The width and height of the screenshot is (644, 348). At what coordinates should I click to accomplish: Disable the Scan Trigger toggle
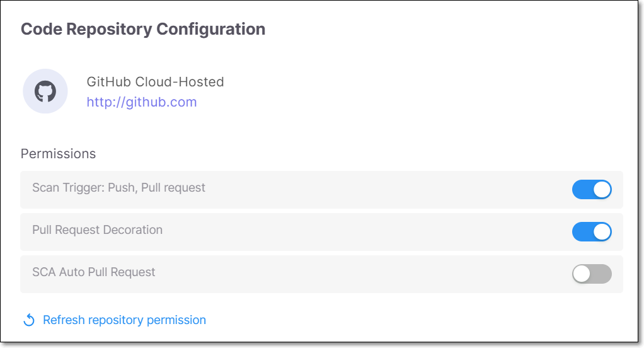pos(592,189)
